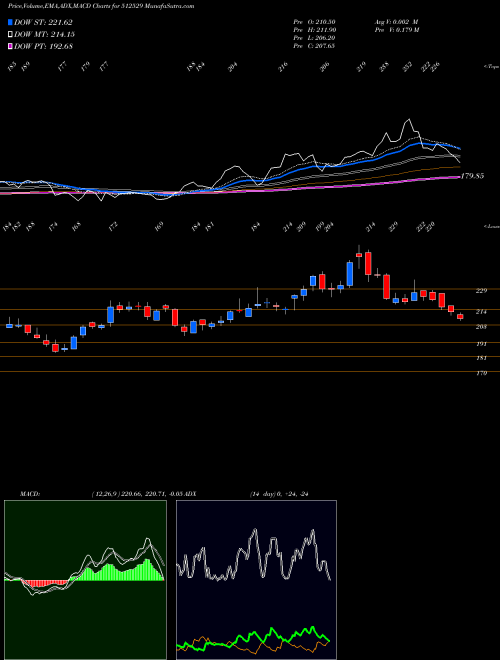
Task: Click the 208 price level label
Action: pos(482,327)
